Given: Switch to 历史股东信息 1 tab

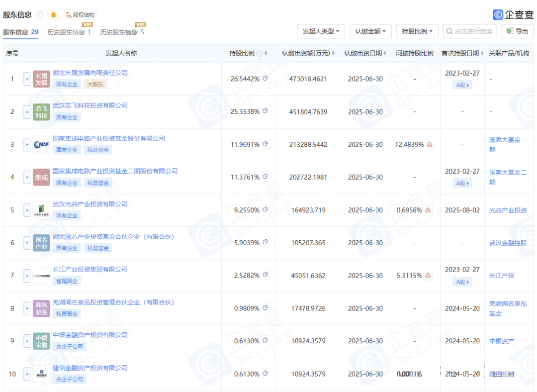Looking at the screenshot, I should pyautogui.click(x=69, y=32).
